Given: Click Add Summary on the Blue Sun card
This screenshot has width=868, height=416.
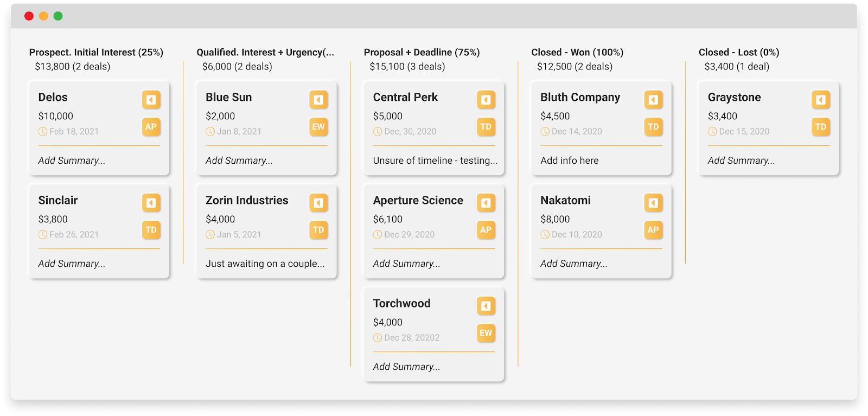Looking at the screenshot, I should (239, 161).
